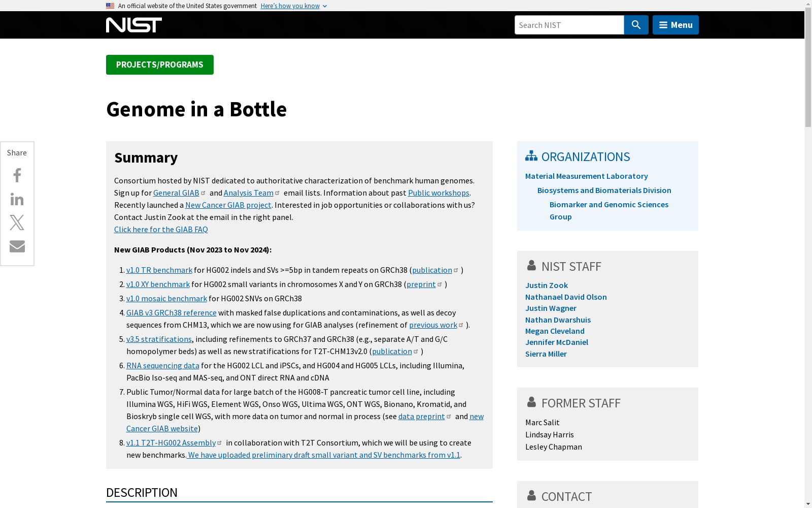Expand "Here's how you know" banner
The image size is (812, 508).
pyautogui.click(x=294, y=6)
